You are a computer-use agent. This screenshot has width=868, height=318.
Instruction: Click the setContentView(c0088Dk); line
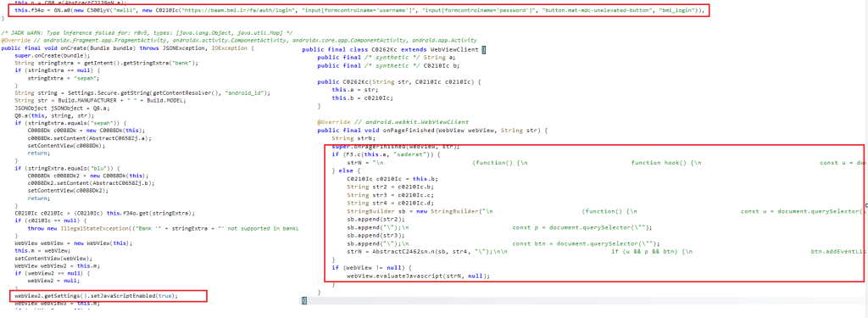65,145
